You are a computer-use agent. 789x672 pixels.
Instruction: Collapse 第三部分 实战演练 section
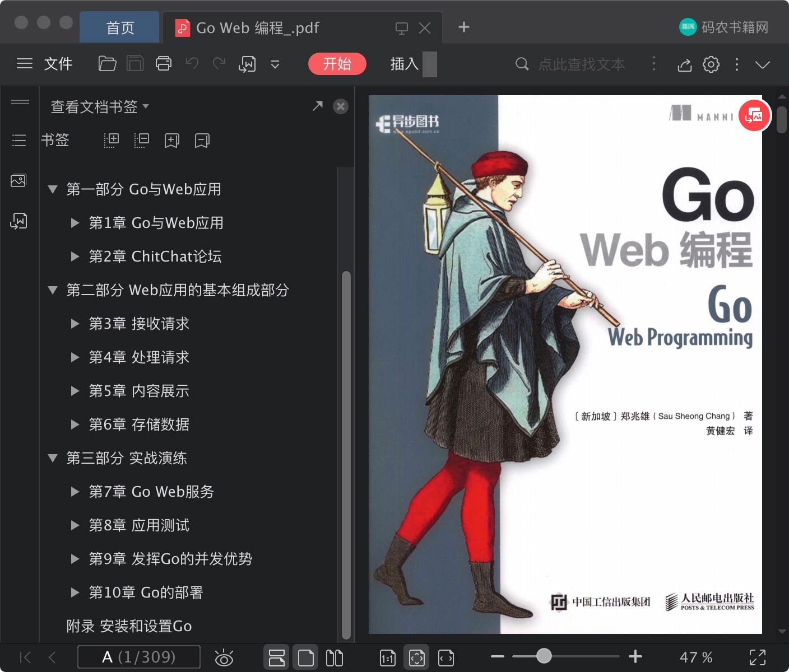click(53, 458)
